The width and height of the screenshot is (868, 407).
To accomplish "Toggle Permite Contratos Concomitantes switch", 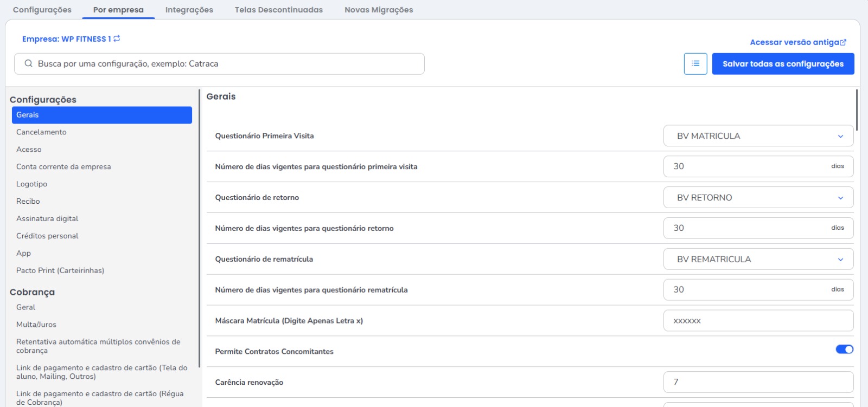I will pyautogui.click(x=844, y=350).
